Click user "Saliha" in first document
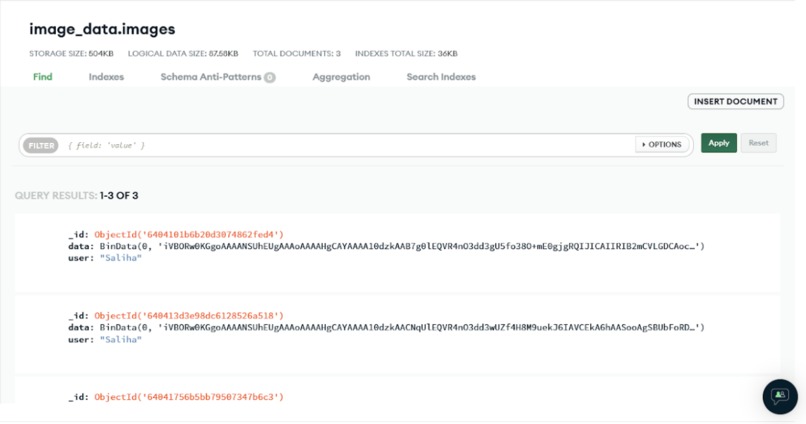Viewport: 806px width, 424px height. 121,258
